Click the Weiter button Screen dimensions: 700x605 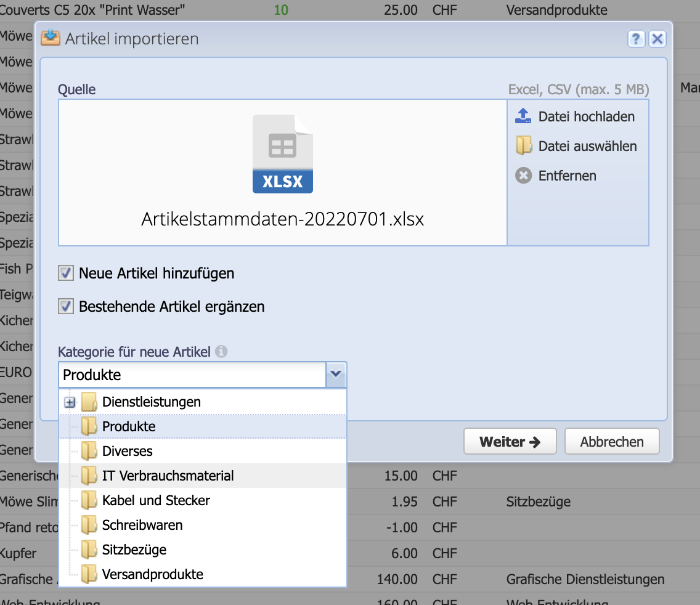(x=510, y=441)
